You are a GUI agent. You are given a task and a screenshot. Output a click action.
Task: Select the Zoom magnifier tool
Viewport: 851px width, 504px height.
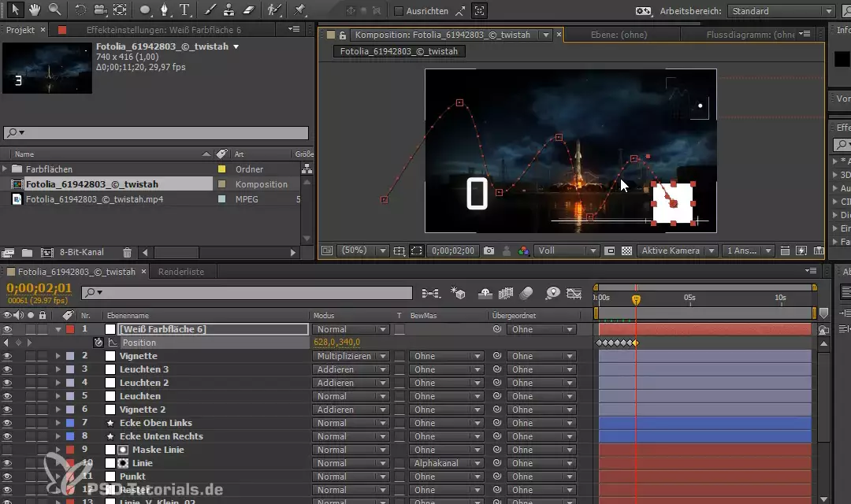54,10
